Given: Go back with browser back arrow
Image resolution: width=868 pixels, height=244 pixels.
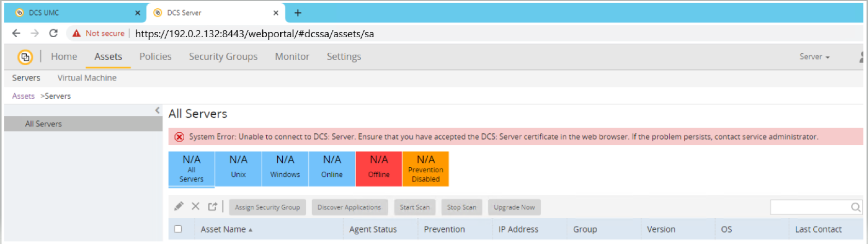Looking at the screenshot, I should pos(17,33).
